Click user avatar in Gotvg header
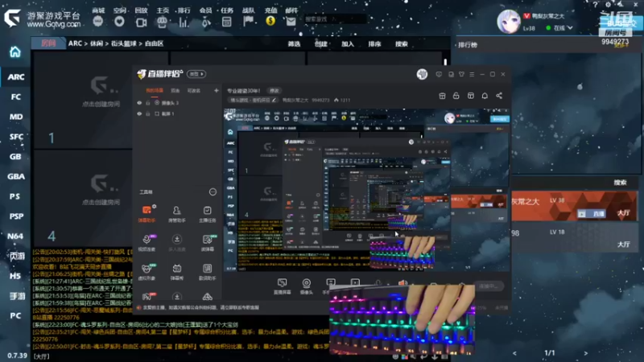 509,22
